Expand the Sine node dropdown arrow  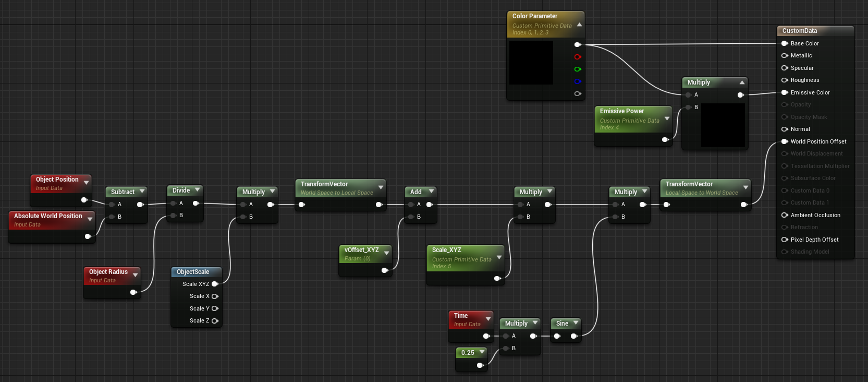(x=576, y=323)
